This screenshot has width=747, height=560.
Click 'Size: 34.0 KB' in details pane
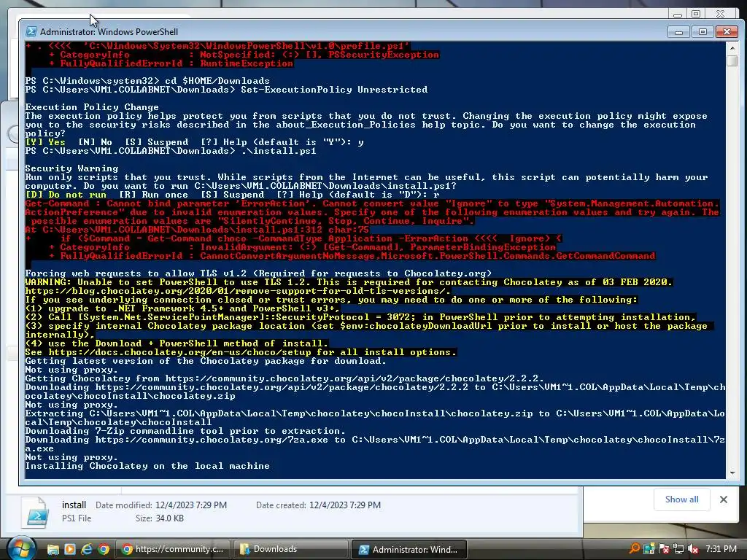tap(160, 518)
